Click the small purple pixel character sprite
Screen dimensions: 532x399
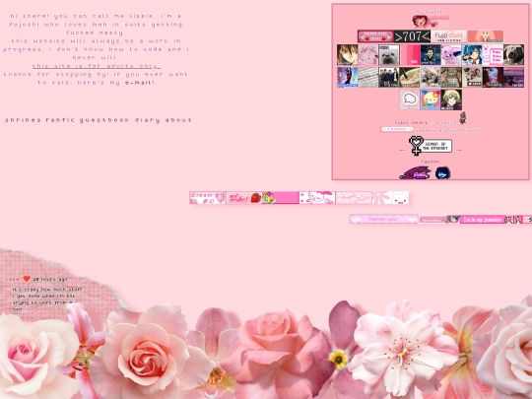click(x=462, y=118)
